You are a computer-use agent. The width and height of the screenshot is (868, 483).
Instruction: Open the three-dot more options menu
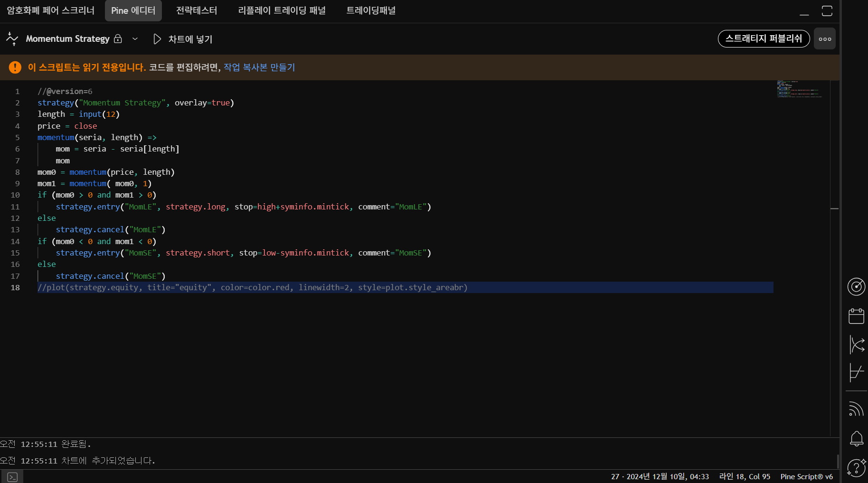(825, 38)
